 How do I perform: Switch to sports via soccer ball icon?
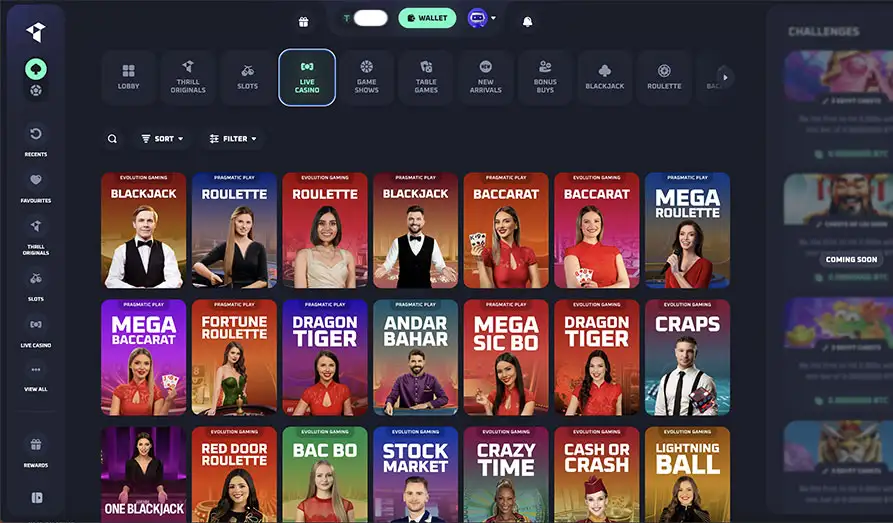(x=36, y=91)
